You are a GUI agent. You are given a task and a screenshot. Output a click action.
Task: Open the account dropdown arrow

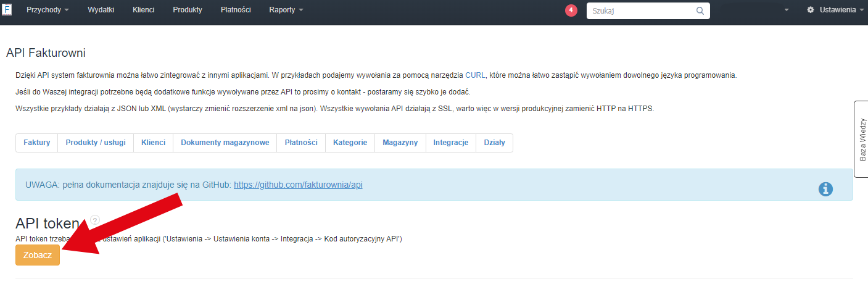coord(787,10)
